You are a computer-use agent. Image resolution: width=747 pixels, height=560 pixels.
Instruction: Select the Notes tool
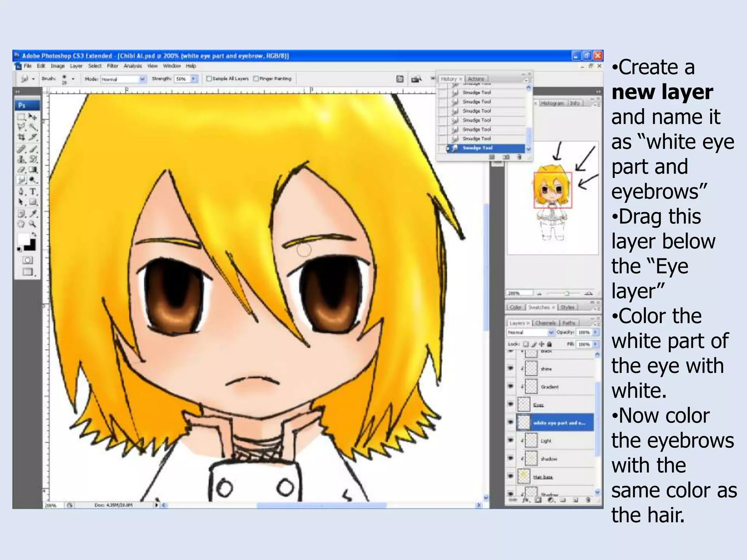[22, 214]
